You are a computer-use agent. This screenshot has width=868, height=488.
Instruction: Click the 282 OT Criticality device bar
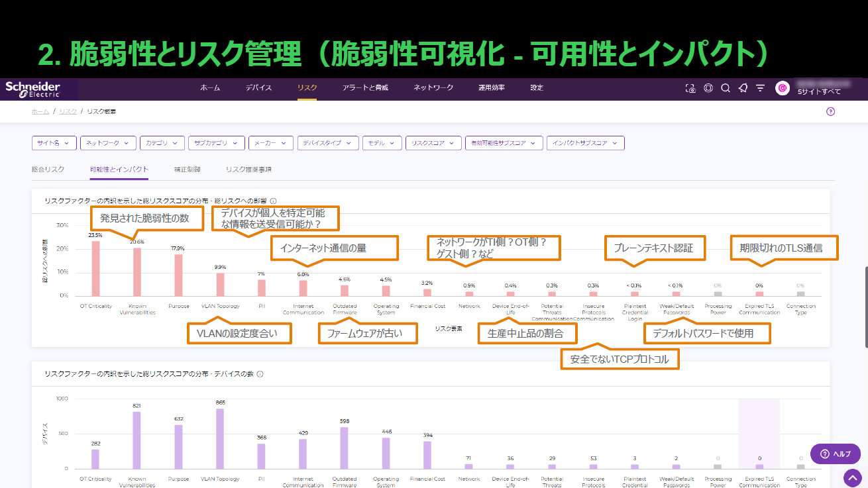pyautogui.click(x=96, y=459)
